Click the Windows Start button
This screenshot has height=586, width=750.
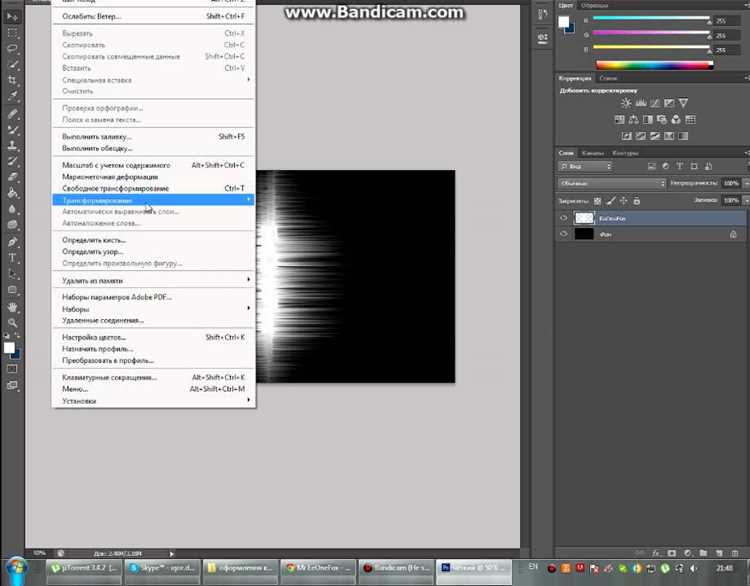point(17,570)
